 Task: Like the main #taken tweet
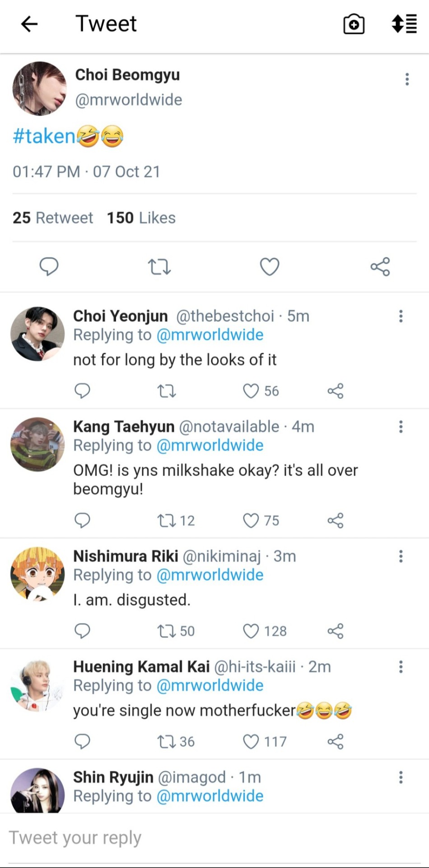(x=270, y=267)
